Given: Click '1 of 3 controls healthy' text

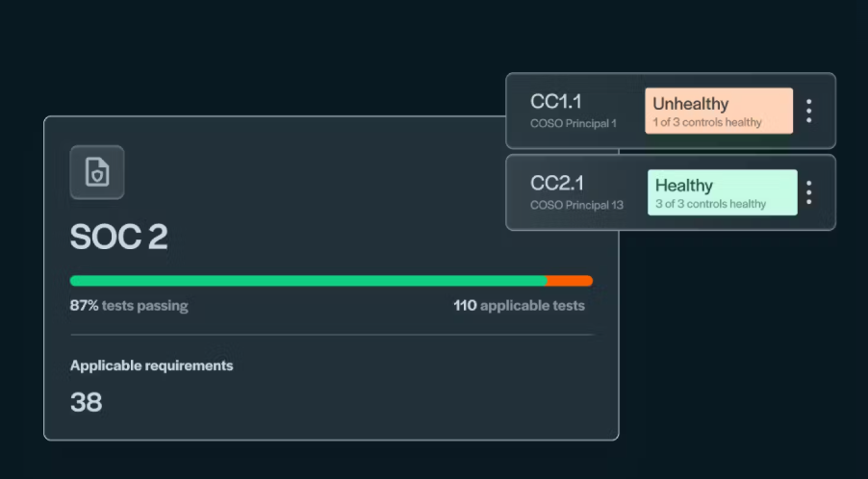Looking at the screenshot, I should coord(707,122).
